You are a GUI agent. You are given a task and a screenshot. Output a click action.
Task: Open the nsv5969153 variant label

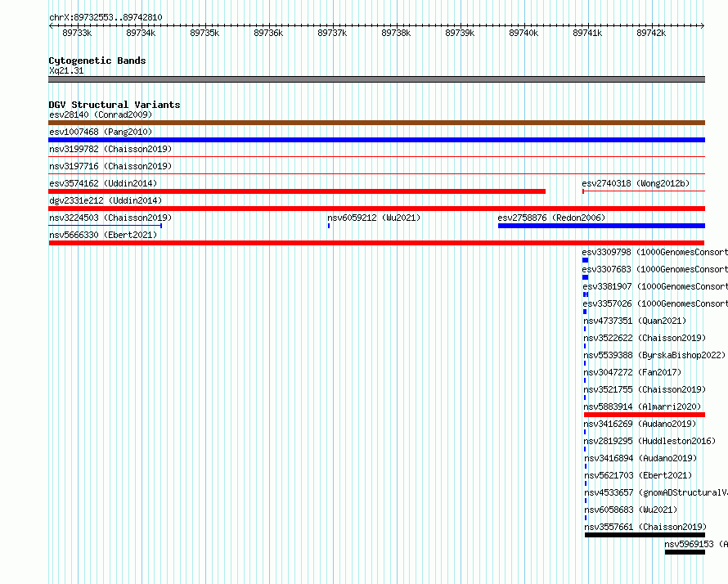(x=696, y=544)
